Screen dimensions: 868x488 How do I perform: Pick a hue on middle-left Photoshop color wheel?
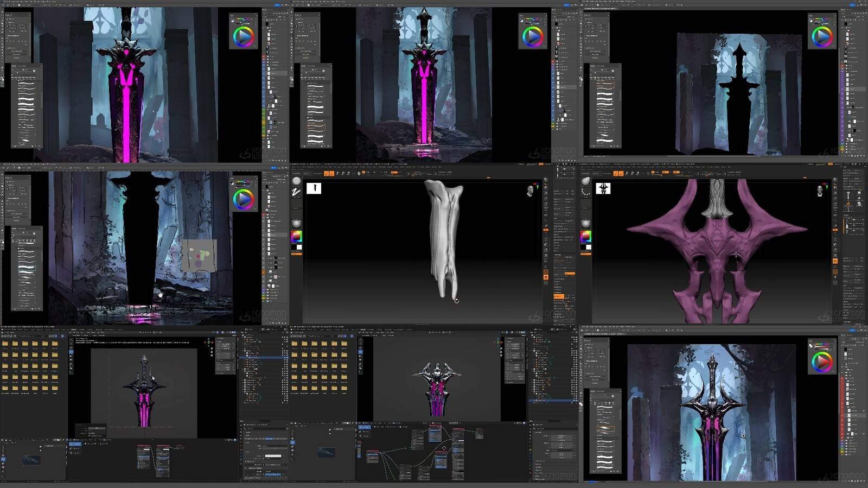(243, 199)
